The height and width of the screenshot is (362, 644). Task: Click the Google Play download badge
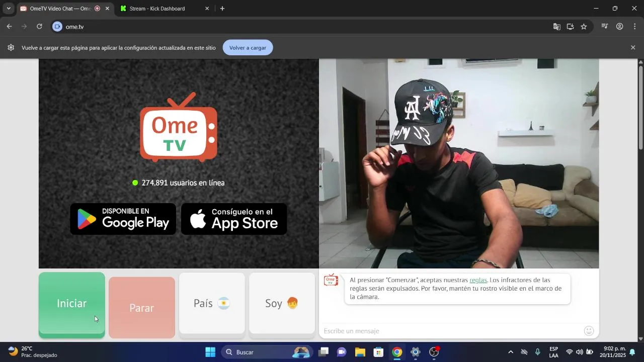[123, 219]
